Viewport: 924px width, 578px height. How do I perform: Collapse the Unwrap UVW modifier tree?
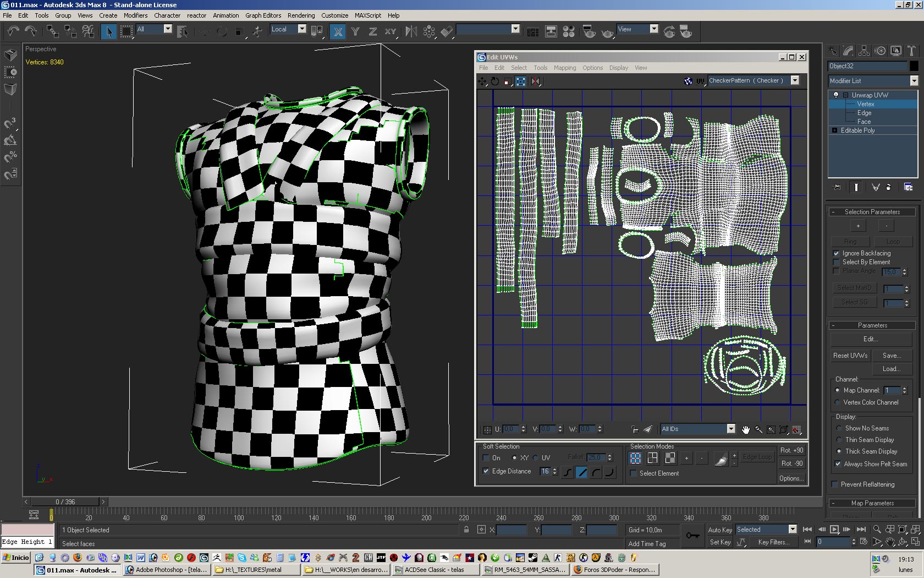pos(845,95)
